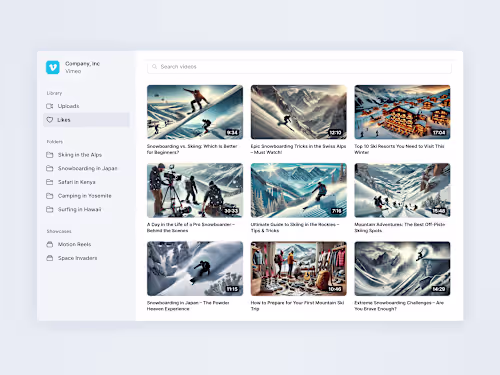
Task: Open First Mountain Ski Trip gear thumbnail
Action: click(299, 269)
